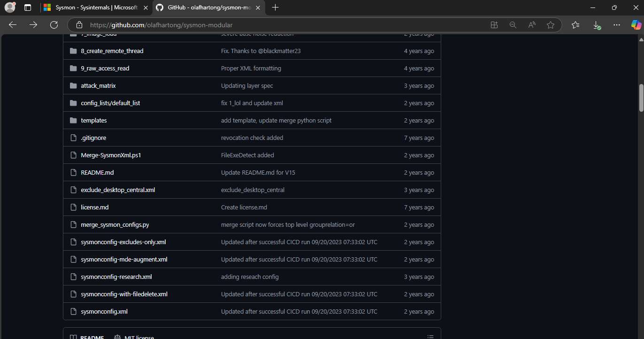Viewport: 644px width, 339px height.
Task: Open the favorites list icon
Action: [575, 25]
